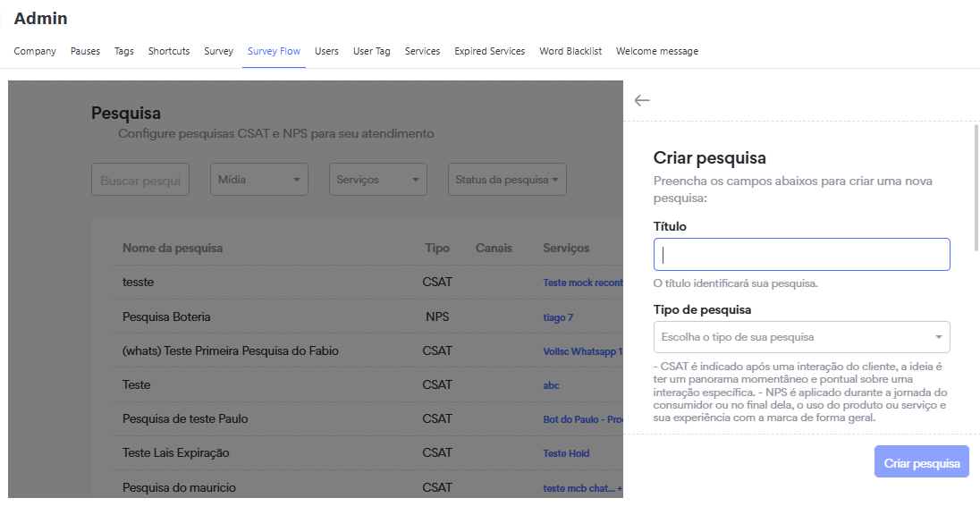Screen dimensions: 980x532
Task: Click the 'Nome da pesquisa' column header
Action: pos(173,249)
